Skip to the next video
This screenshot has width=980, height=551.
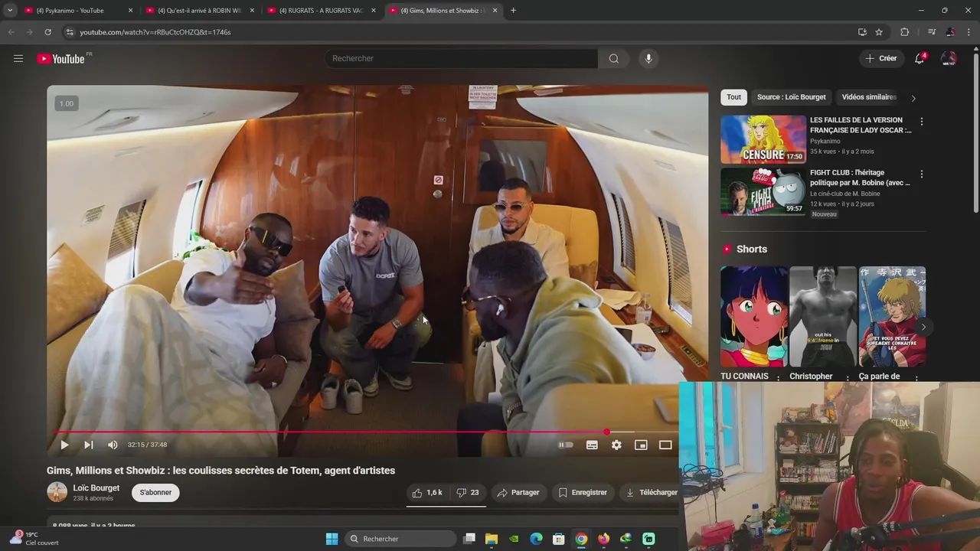[x=89, y=445]
